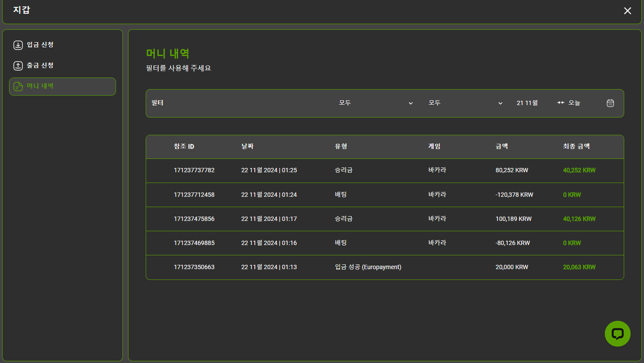Click the 오늘 end date field
Screen dimensions: 644x363
[574, 103]
